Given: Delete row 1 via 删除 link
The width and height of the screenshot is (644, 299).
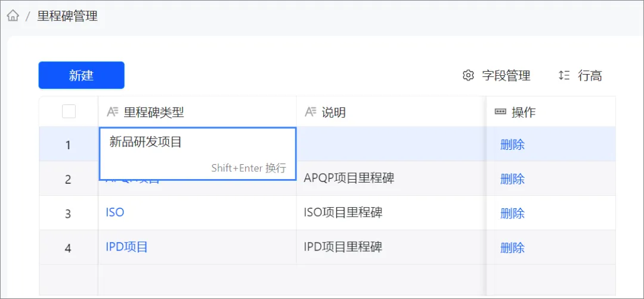Looking at the screenshot, I should [x=512, y=145].
